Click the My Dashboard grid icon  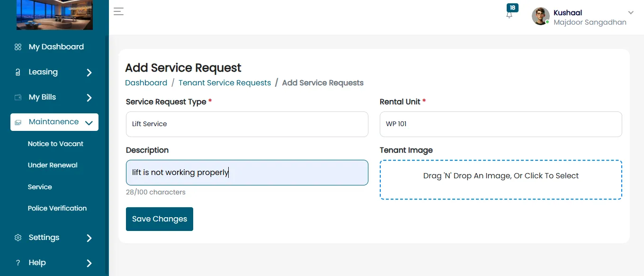(18, 47)
